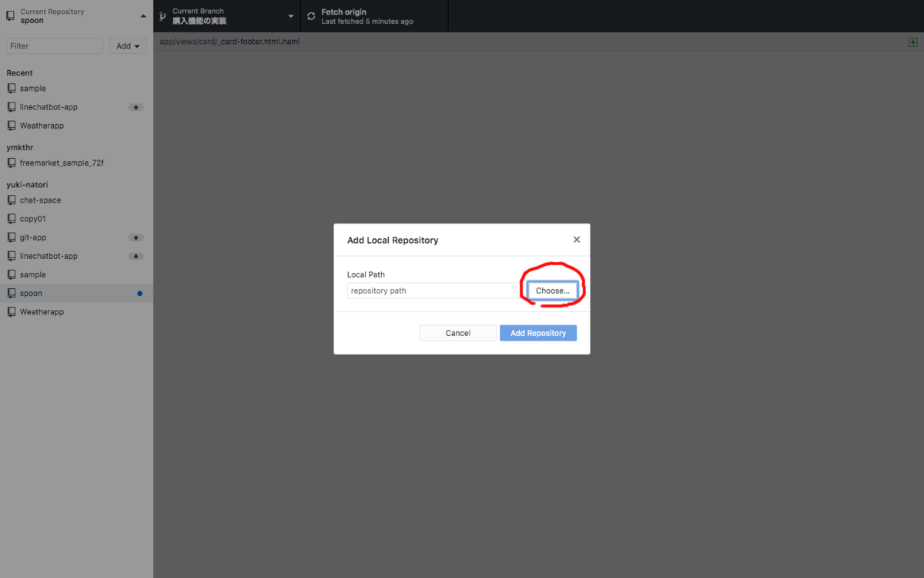Image resolution: width=924 pixels, height=578 pixels.
Task: Click the ymkthr group heading
Action: click(20, 147)
